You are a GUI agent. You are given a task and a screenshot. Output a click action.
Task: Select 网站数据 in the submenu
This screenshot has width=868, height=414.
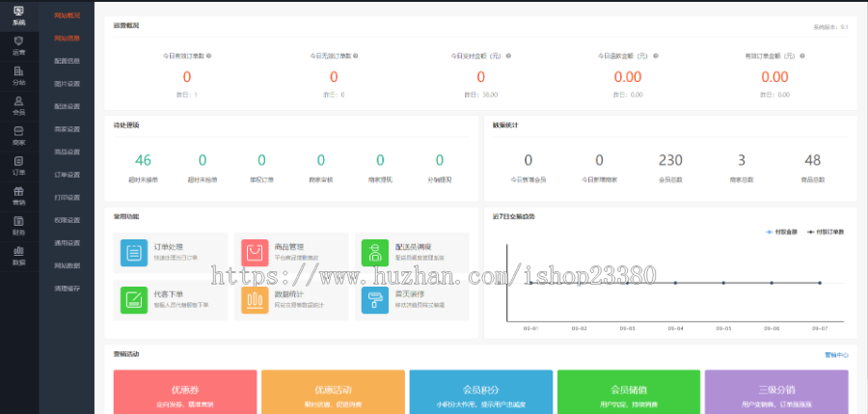tap(67, 265)
